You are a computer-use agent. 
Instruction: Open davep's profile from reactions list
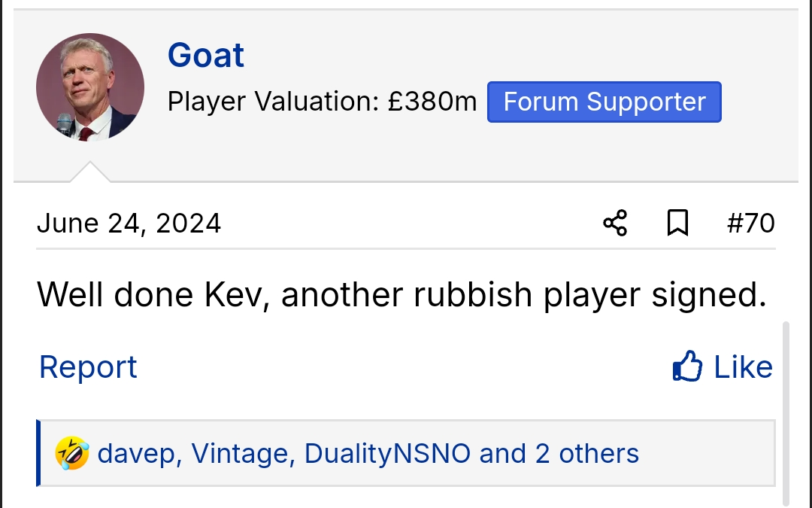tap(139, 453)
